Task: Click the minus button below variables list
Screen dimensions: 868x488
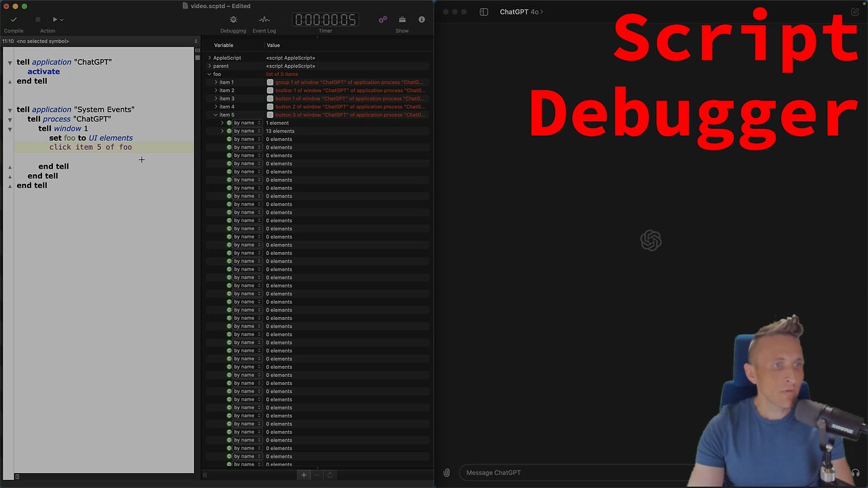Action: (317, 475)
